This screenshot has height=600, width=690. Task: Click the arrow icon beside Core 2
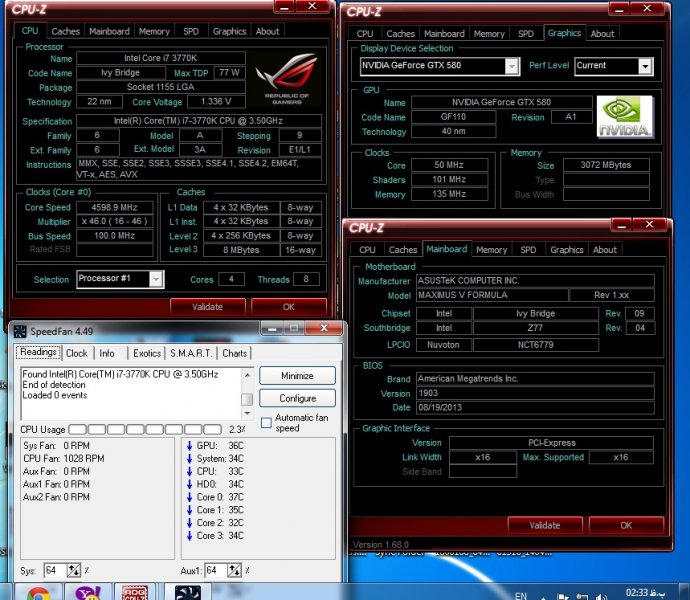(189, 523)
